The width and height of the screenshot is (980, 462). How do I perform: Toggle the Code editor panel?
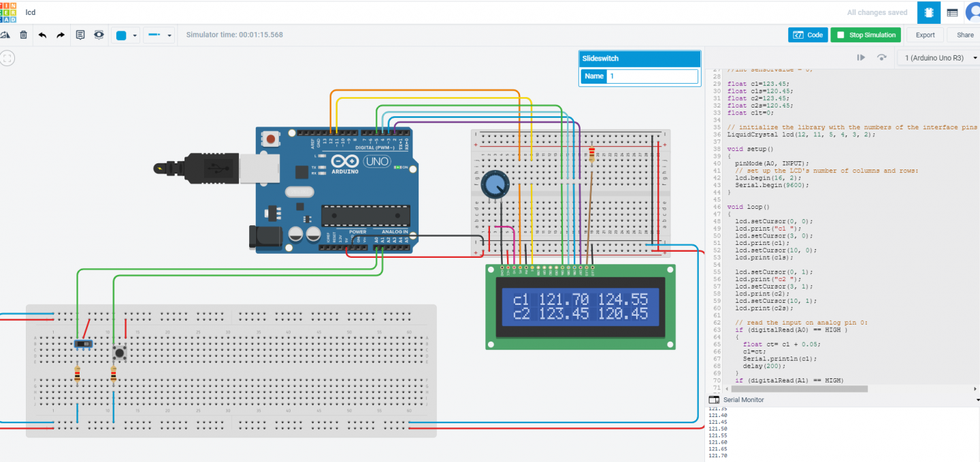click(808, 35)
